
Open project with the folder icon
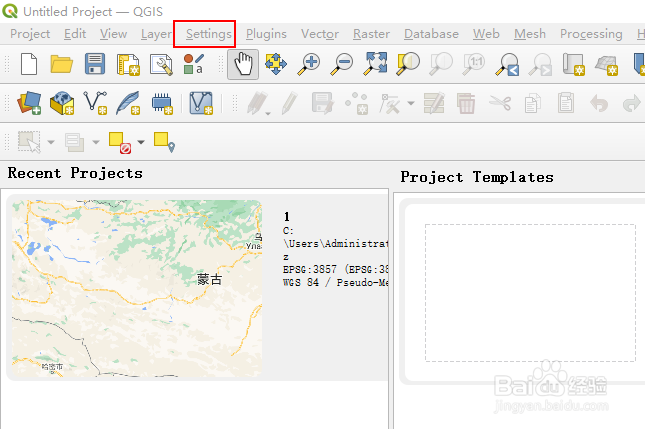tap(62, 64)
